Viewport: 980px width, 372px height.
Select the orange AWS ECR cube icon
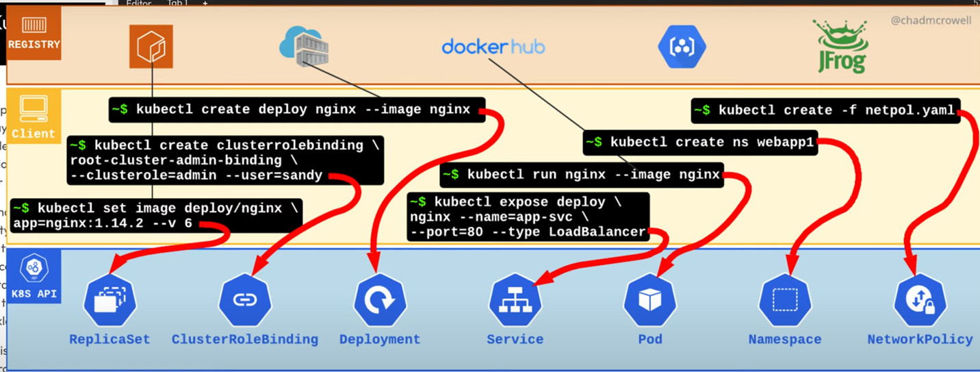click(151, 47)
